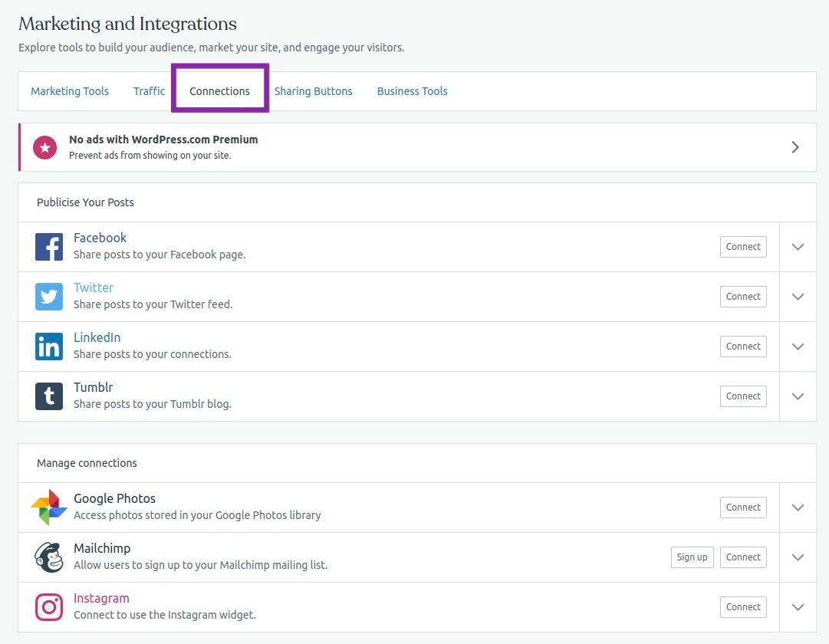
Task: Click the Facebook logo icon
Action: coord(48,247)
